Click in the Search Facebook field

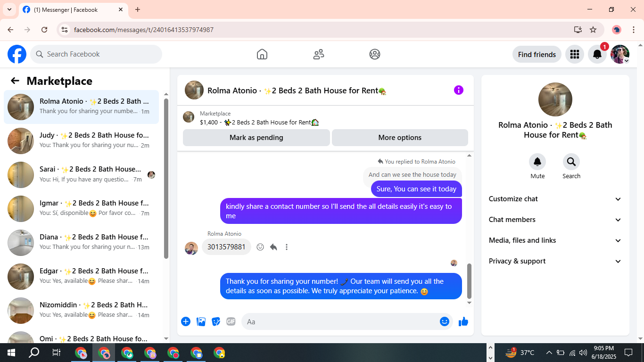pyautogui.click(x=96, y=54)
